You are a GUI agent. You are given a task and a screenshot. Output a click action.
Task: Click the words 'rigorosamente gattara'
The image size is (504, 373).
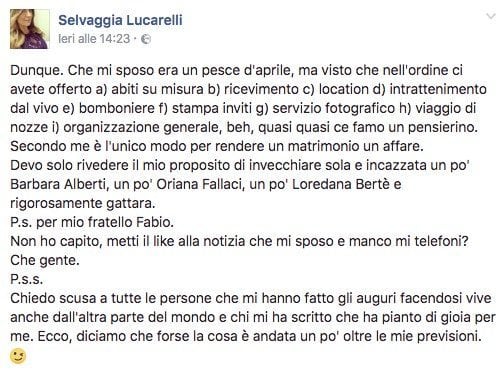pyautogui.click(x=82, y=203)
